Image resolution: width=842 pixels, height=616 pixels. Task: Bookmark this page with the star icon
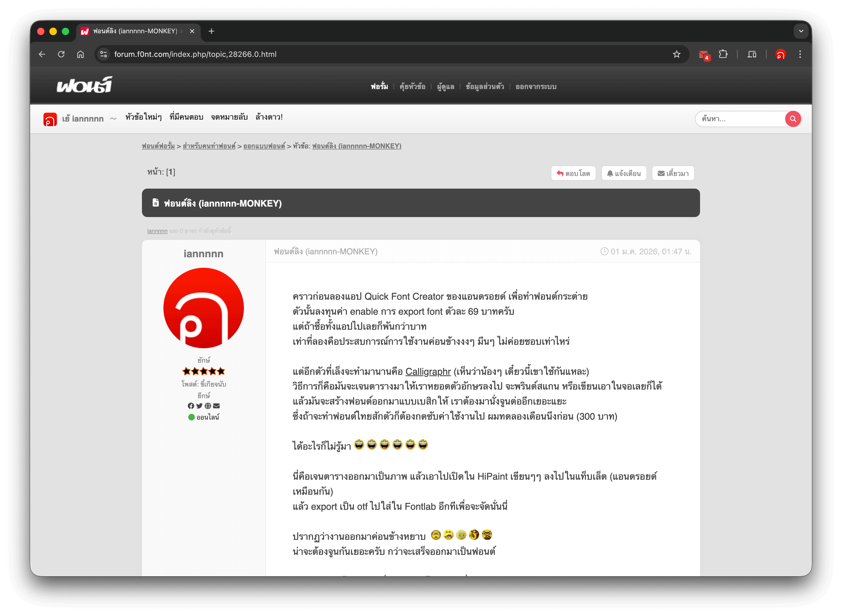tap(676, 54)
